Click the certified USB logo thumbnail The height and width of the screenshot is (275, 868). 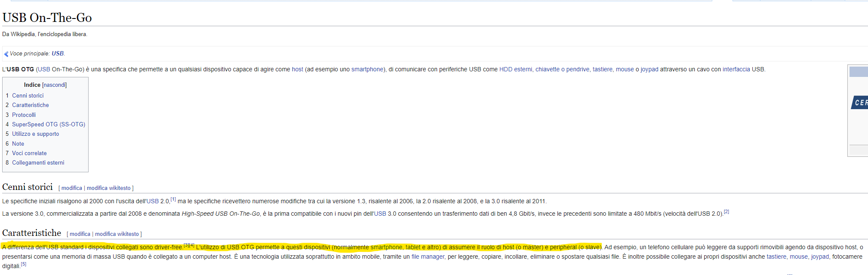click(x=859, y=103)
